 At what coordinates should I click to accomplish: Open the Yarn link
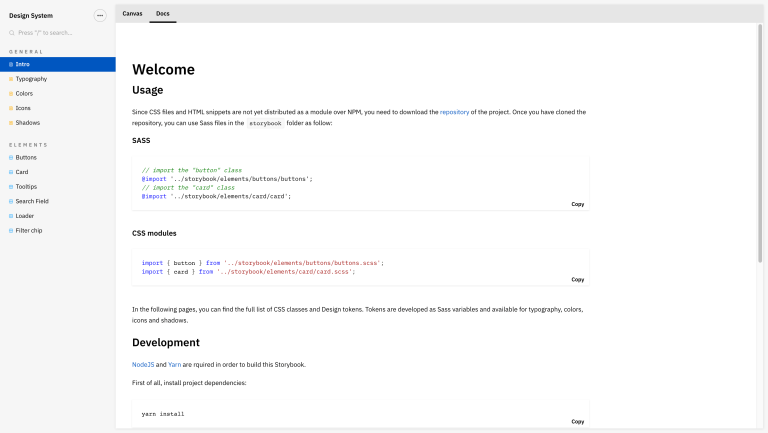tap(174, 364)
